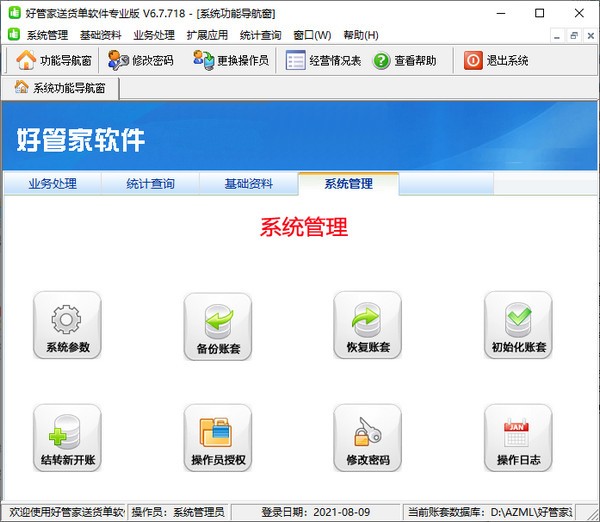Click the 当前账套数据库 path in status bar
The image size is (600, 522).
[x=490, y=512]
